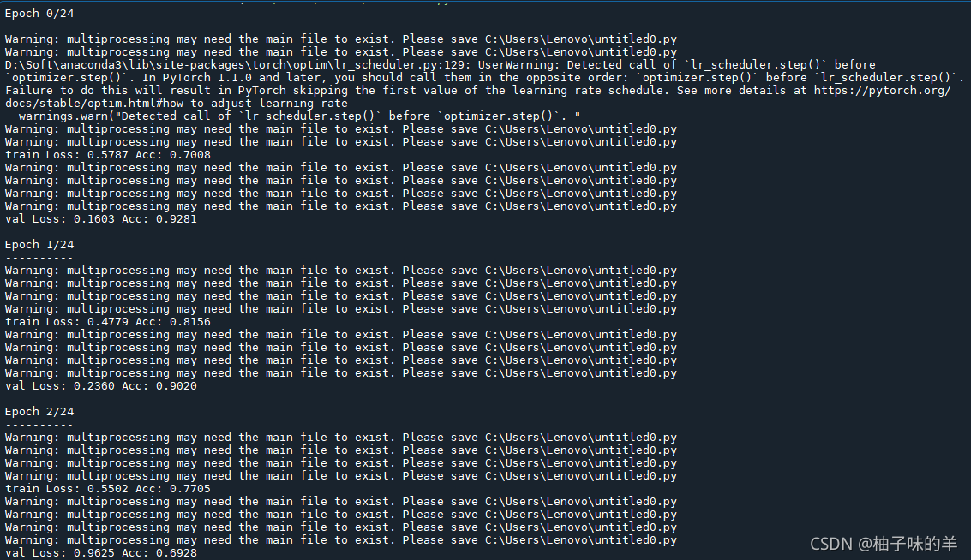The image size is (971, 560).
Task: Click dashed separator below Epoch 0/24
Action: click(39, 27)
